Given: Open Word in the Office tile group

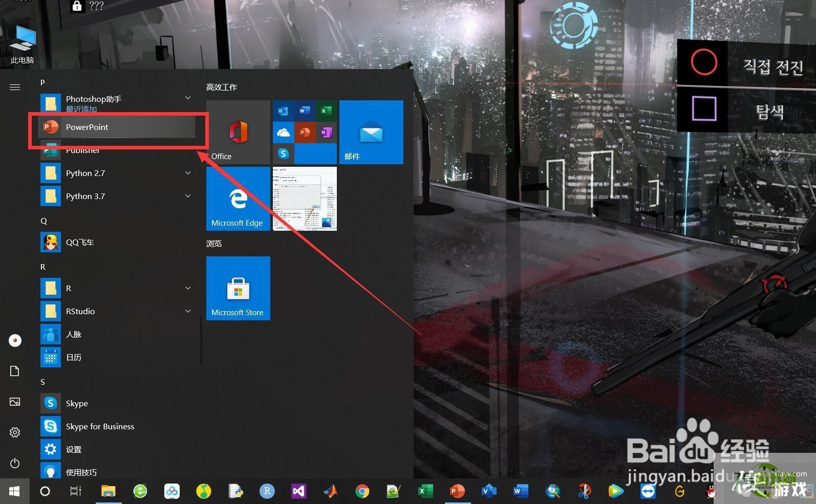Looking at the screenshot, I should [305, 111].
